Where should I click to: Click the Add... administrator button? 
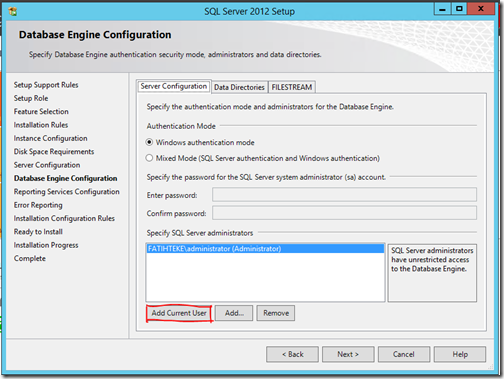click(234, 313)
